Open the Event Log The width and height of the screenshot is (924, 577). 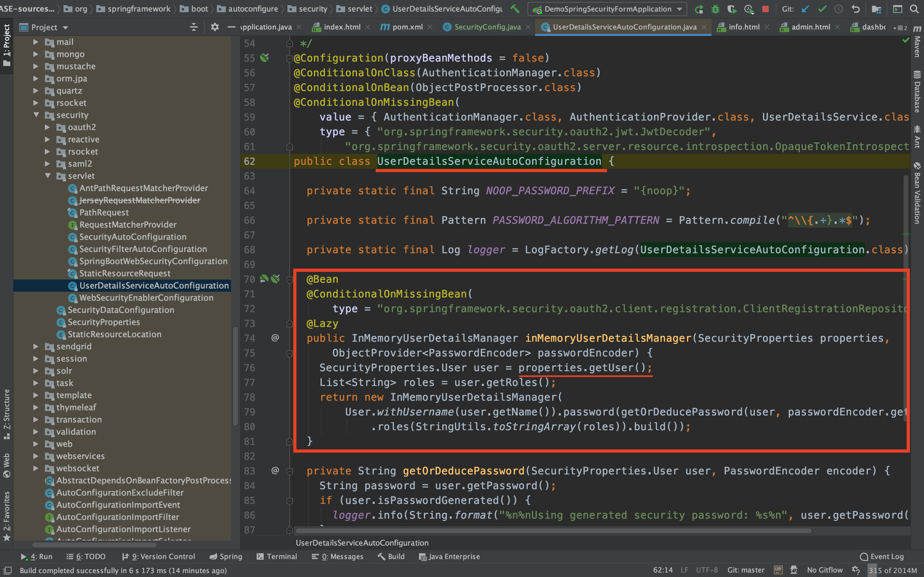point(882,556)
